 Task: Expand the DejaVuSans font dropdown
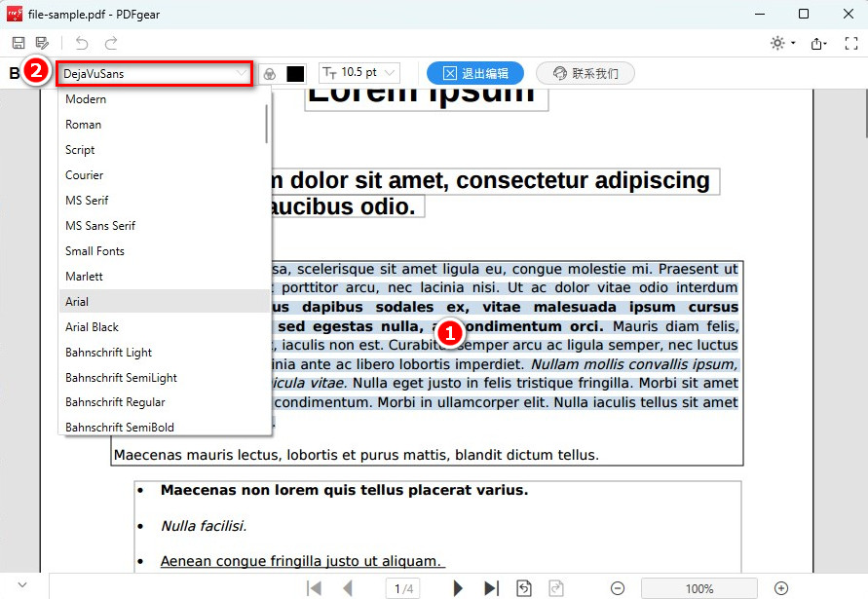point(241,73)
